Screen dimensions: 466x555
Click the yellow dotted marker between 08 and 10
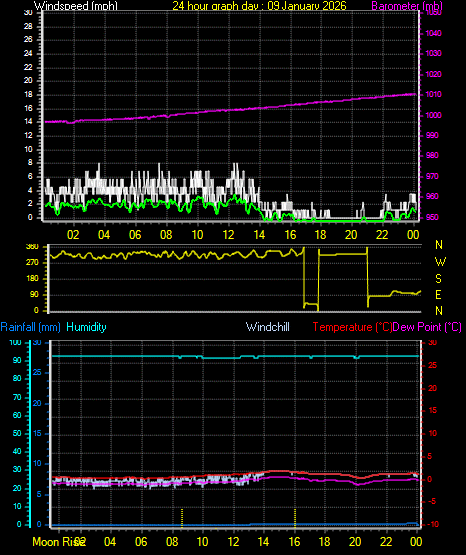click(182, 518)
